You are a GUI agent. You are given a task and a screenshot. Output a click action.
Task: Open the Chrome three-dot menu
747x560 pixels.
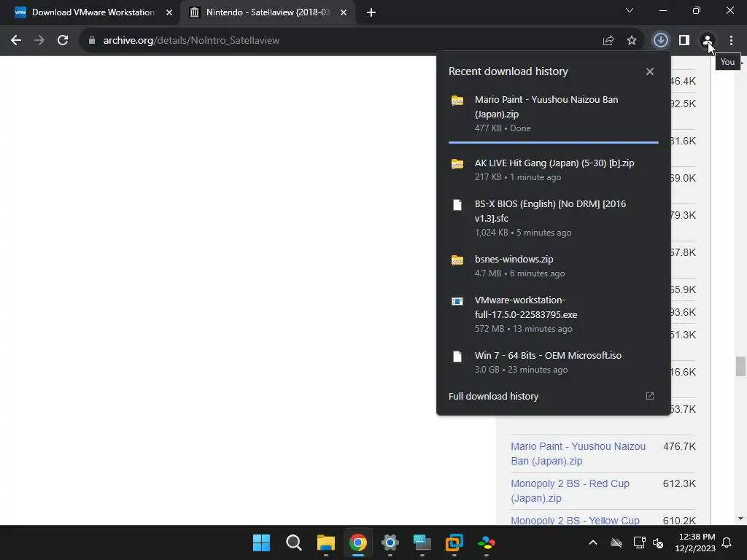[x=731, y=41]
